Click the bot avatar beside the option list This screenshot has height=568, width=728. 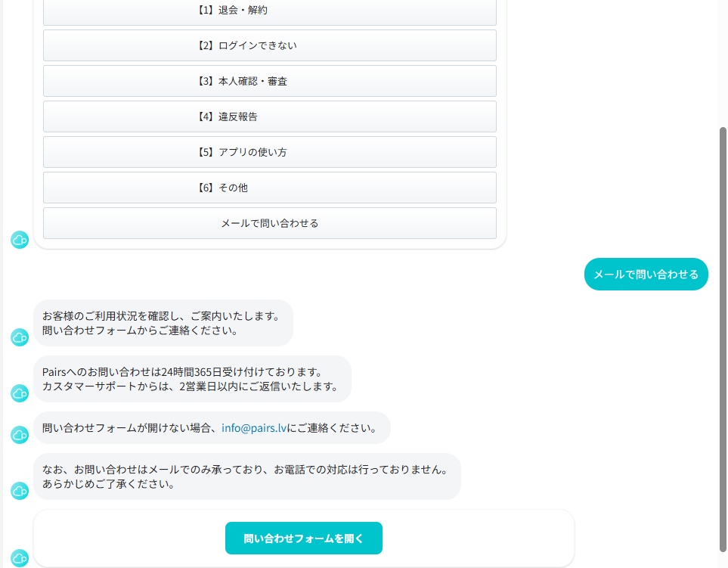pos(20,240)
